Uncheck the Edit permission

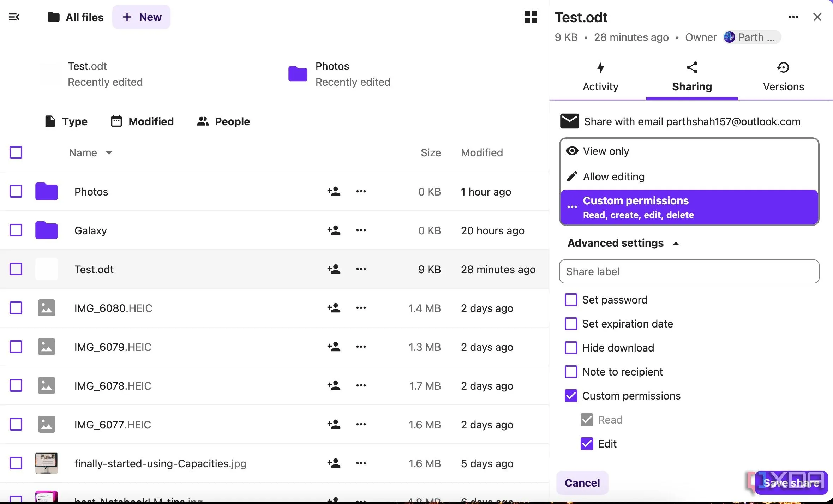[x=587, y=444]
